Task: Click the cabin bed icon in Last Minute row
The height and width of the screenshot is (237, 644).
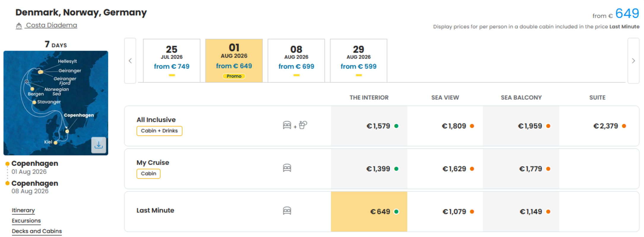Action: coord(287,211)
